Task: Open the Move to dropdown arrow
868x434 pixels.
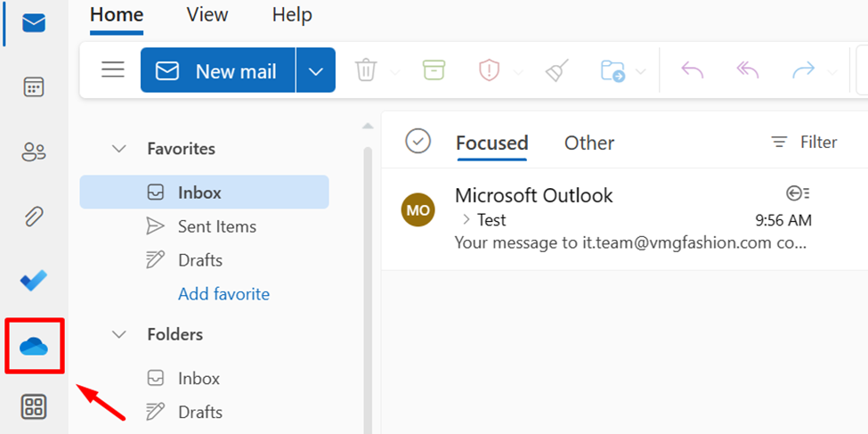Action: tap(640, 71)
